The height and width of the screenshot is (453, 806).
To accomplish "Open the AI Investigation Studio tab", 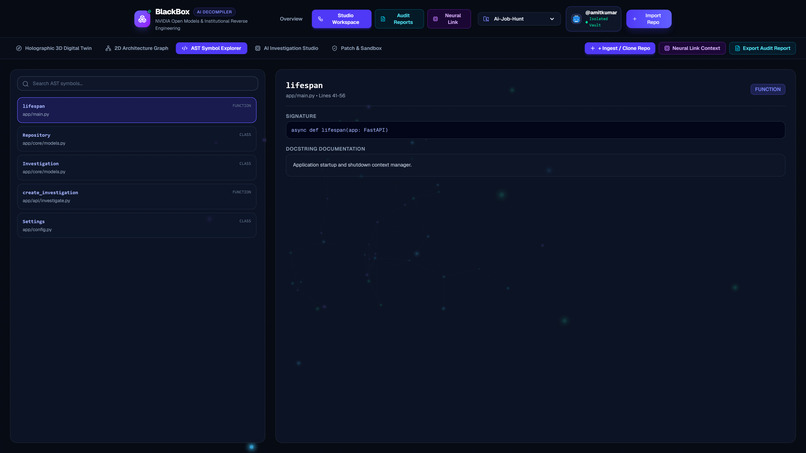I will pos(287,48).
